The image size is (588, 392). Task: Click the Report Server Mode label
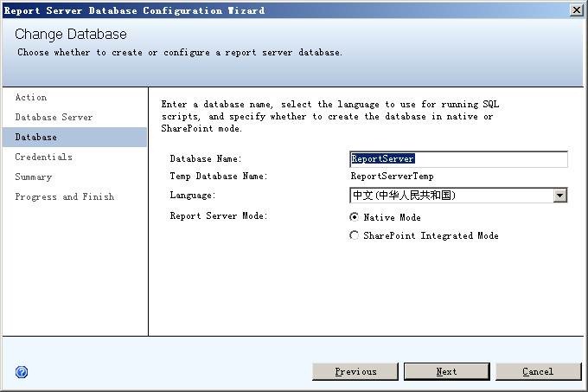(219, 215)
